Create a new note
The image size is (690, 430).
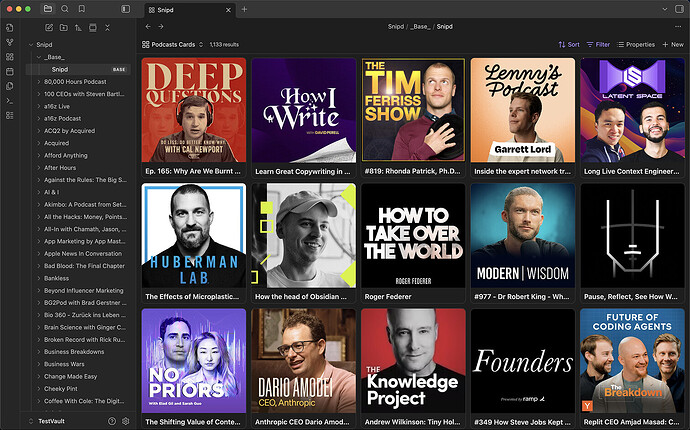coord(48,27)
